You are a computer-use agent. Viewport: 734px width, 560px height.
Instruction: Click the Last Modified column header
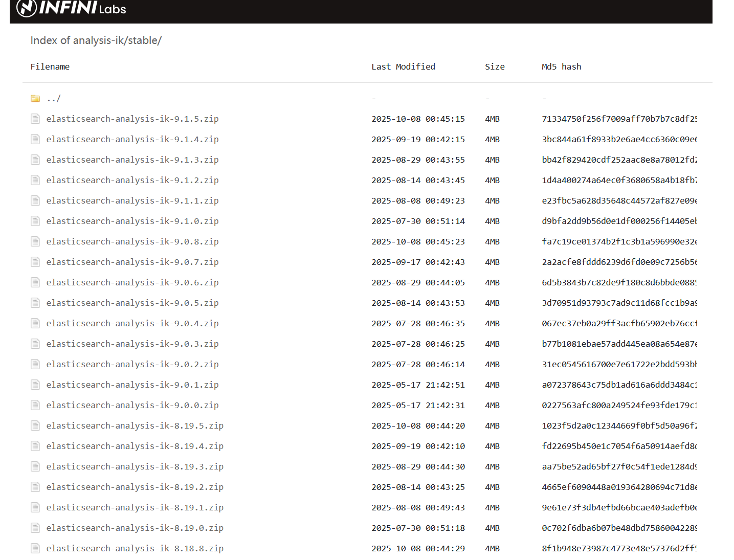[403, 67]
